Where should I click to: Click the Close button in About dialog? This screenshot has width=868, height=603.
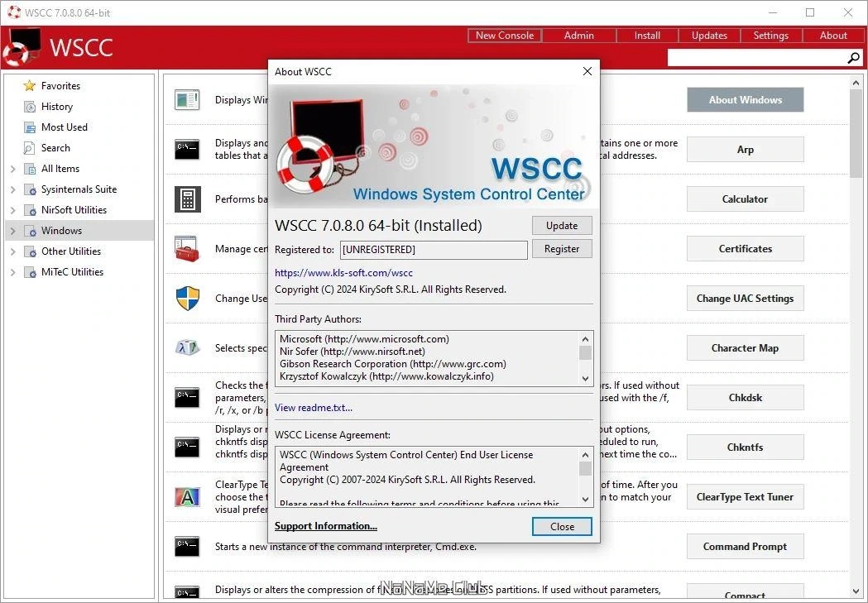562,527
